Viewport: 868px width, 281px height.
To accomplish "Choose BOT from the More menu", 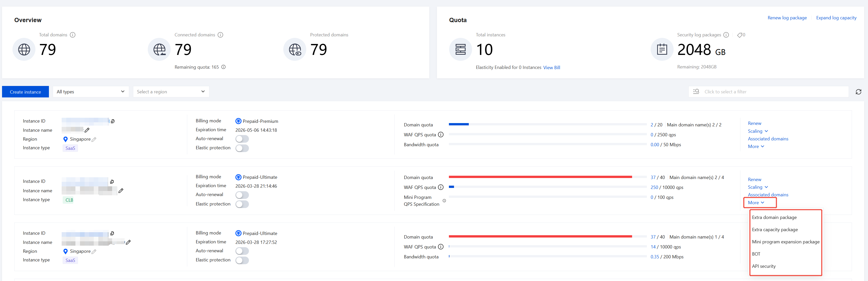I will (756, 254).
